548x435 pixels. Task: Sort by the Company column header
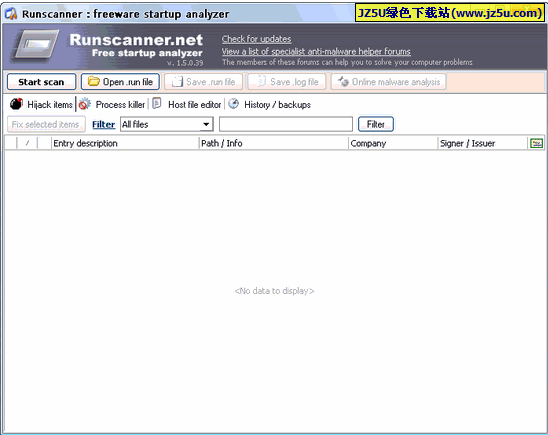tap(393, 143)
